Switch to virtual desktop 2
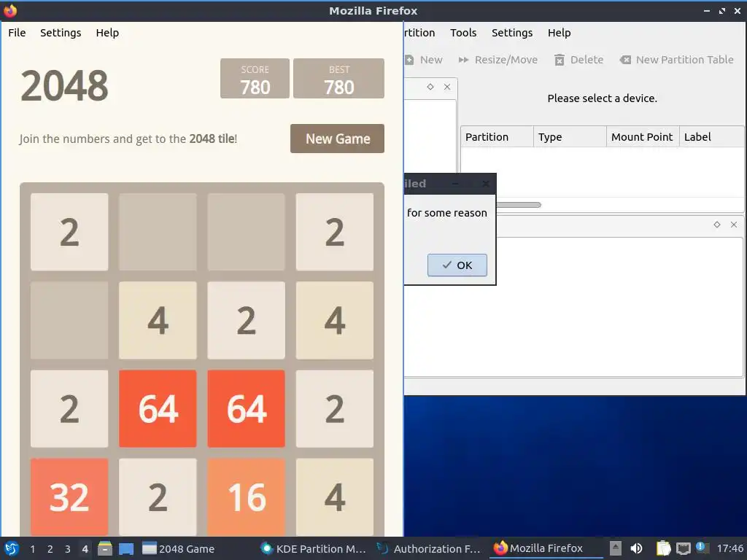Viewport: 747px width, 560px height. [x=50, y=549]
